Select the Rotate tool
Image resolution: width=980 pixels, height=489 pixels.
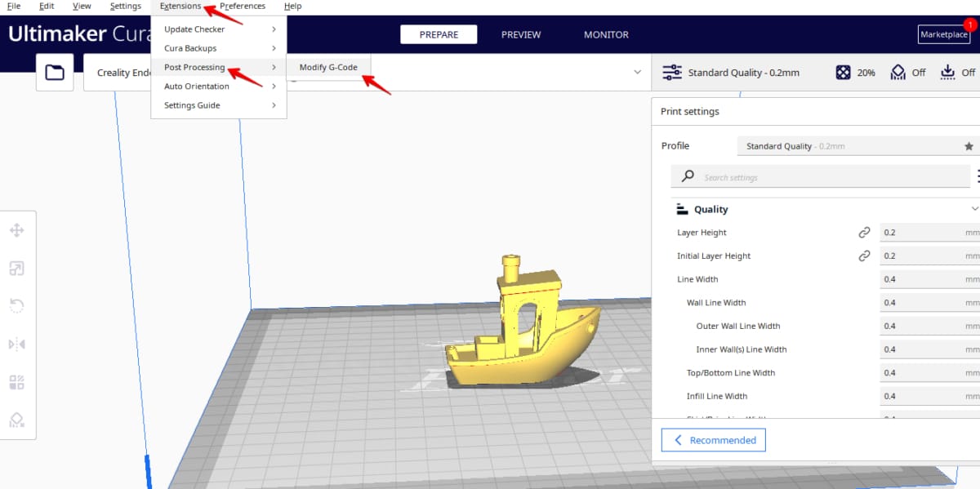pyautogui.click(x=18, y=305)
